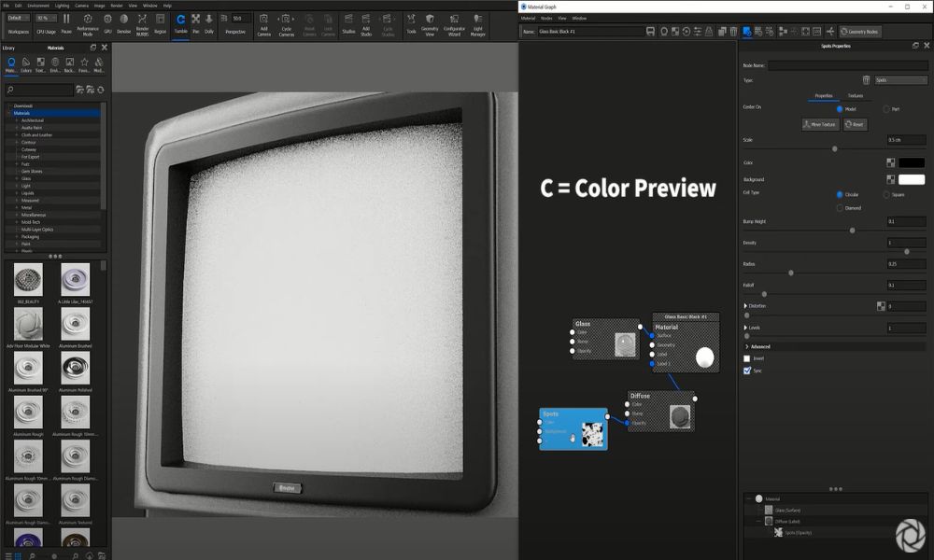Toggle the Denoise toolbar icon

click(x=124, y=22)
